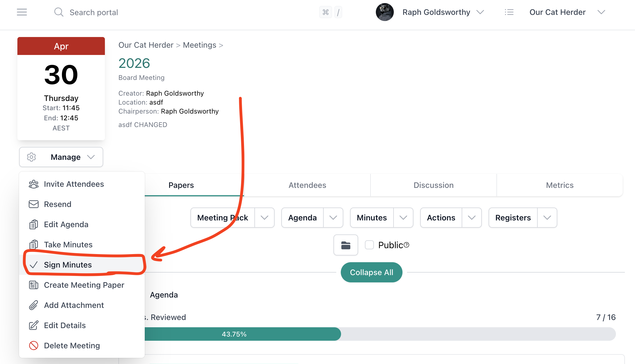Screen dimensions: 635x364
Task: Click the envelope icon next to Resend
Action: click(x=34, y=204)
